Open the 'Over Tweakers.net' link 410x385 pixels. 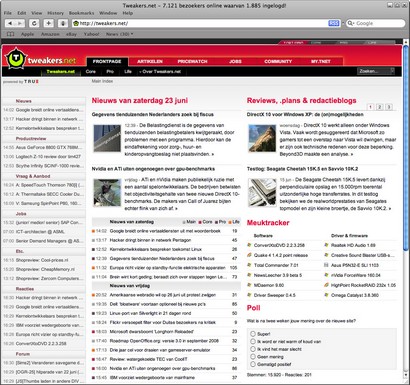point(160,71)
